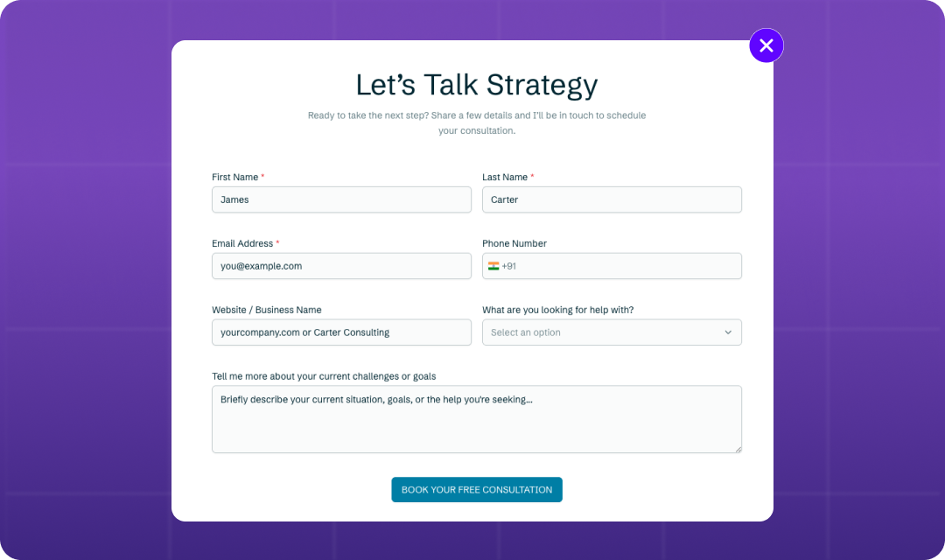The image size is (945, 560).
Task: Click the Phone Number label
Action: pyautogui.click(x=514, y=243)
